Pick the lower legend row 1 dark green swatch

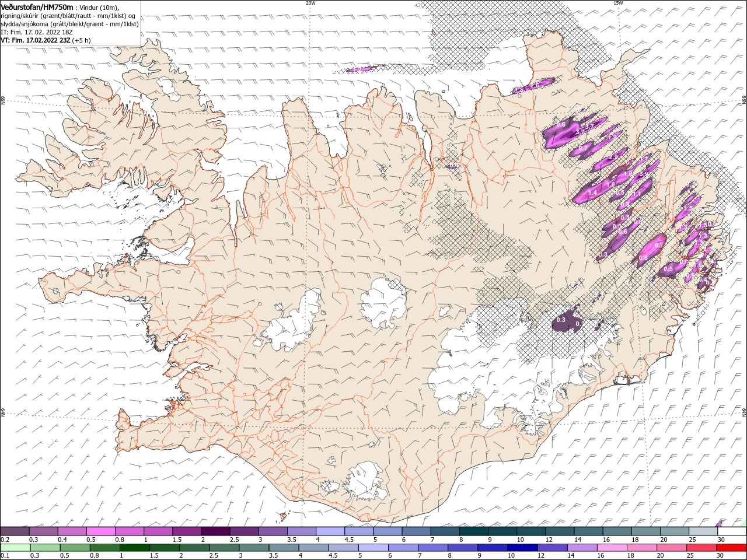coord(134,548)
